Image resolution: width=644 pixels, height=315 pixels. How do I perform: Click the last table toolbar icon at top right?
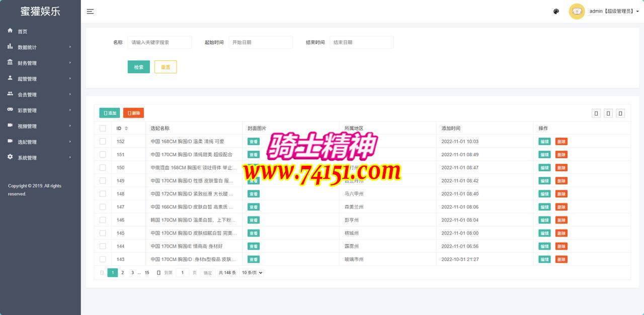tap(620, 114)
